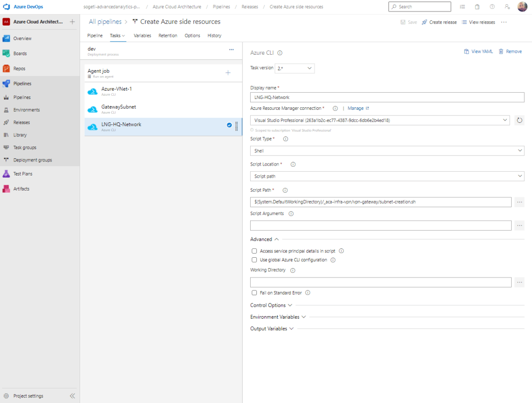This screenshot has width=532, height=403.
Task: Enable Access service principal details in script
Action: pyautogui.click(x=254, y=251)
